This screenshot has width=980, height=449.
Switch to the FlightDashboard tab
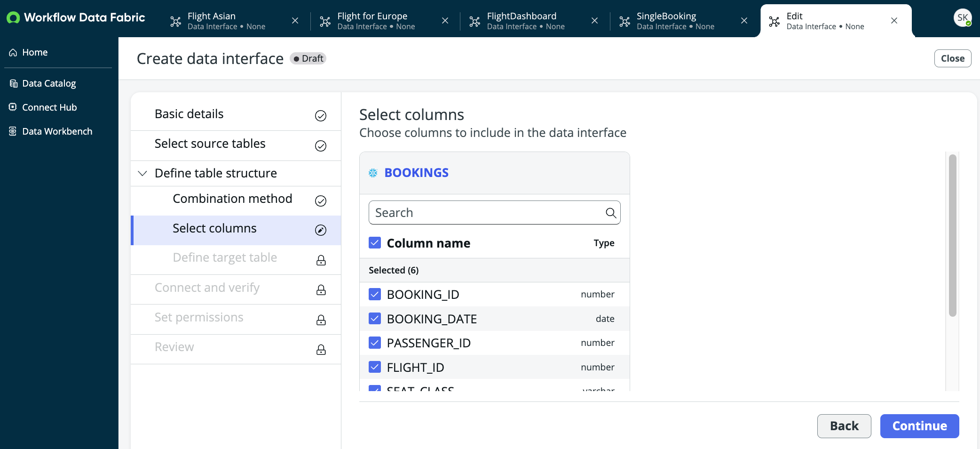(x=526, y=21)
